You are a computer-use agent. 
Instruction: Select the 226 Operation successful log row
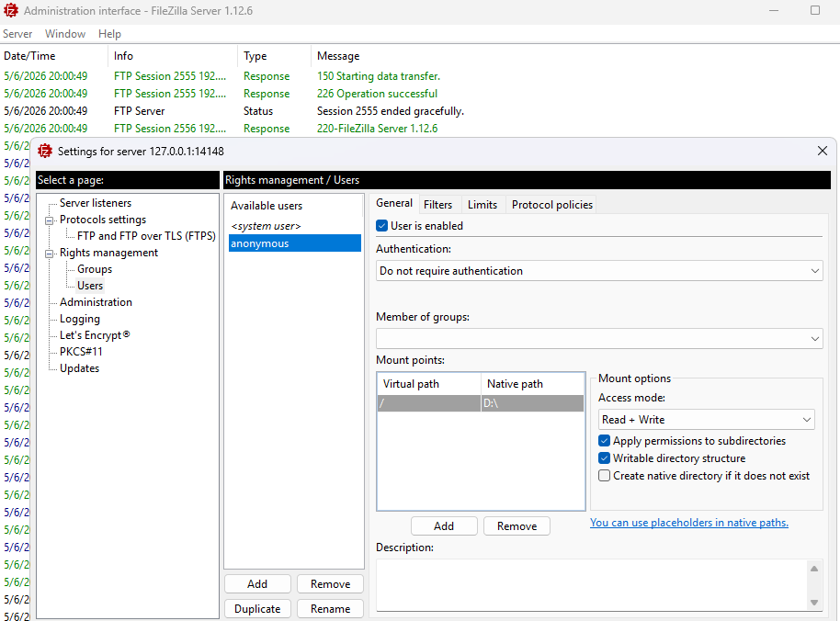click(420, 94)
